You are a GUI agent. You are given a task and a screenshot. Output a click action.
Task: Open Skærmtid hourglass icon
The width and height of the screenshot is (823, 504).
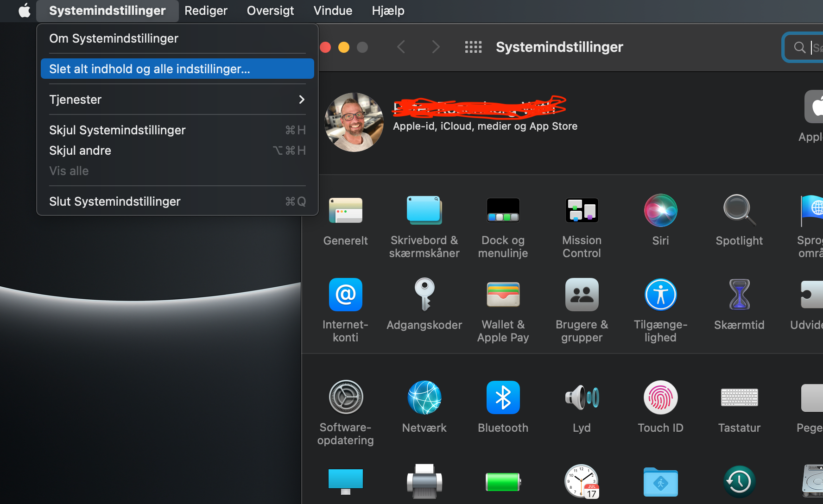[739, 295]
